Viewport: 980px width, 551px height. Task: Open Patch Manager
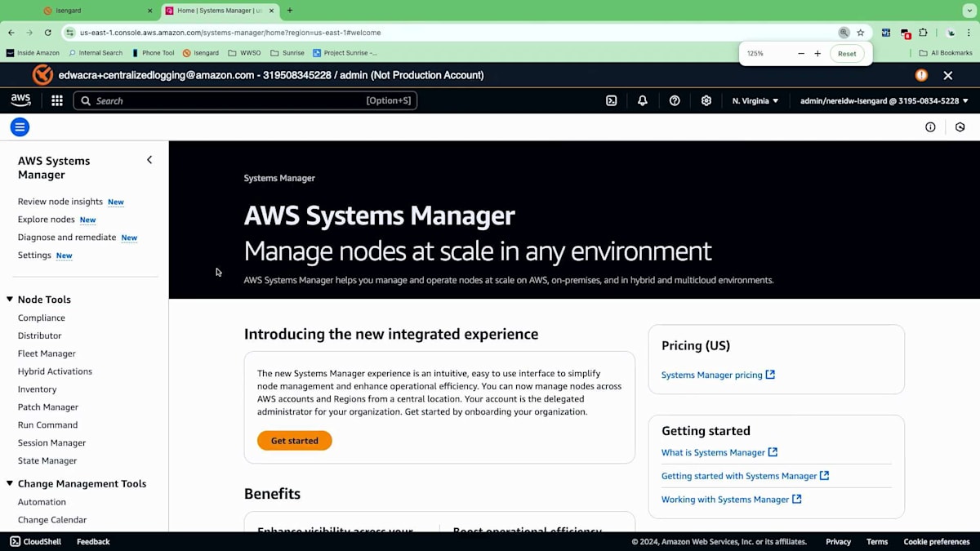coord(48,407)
